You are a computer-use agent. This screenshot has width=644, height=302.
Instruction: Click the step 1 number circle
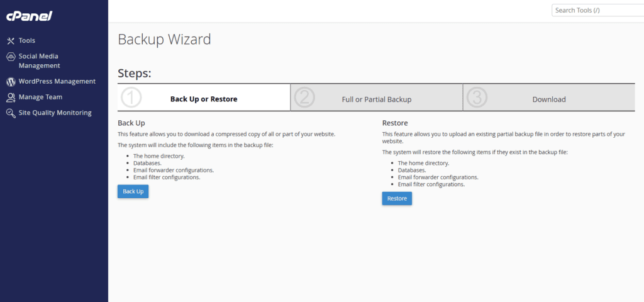pos(131,99)
